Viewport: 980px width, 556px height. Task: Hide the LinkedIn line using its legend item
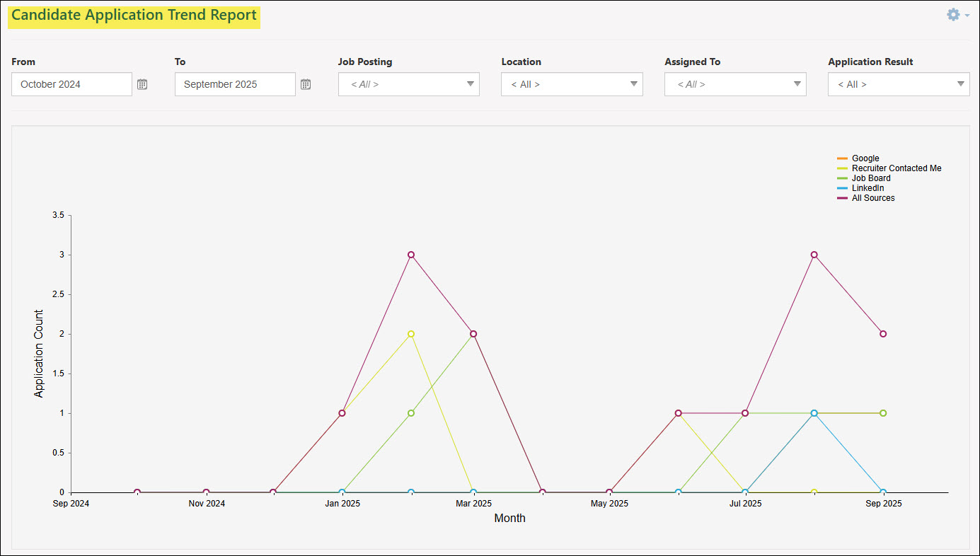click(x=867, y=188)
